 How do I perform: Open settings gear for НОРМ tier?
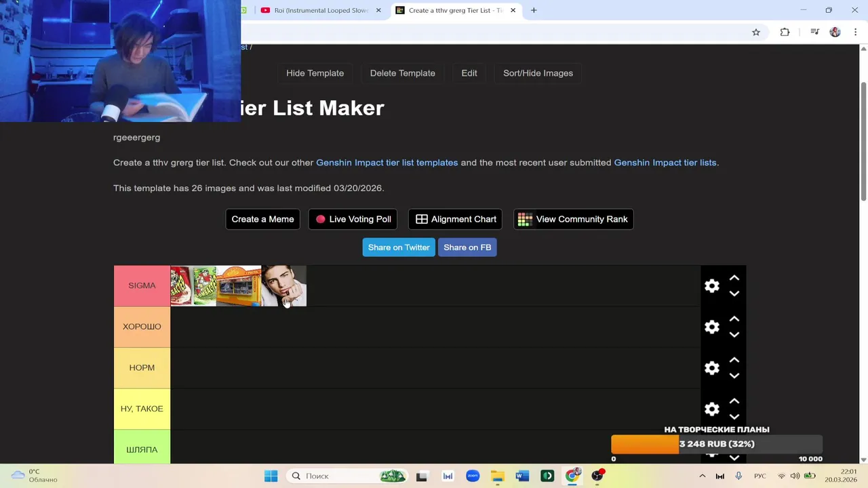pyautogui.click(x=711, y=368)
